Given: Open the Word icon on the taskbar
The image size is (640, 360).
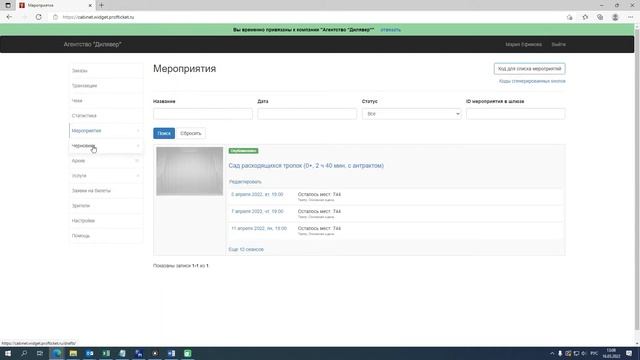Looking at the screenshot, I should 171,353.
